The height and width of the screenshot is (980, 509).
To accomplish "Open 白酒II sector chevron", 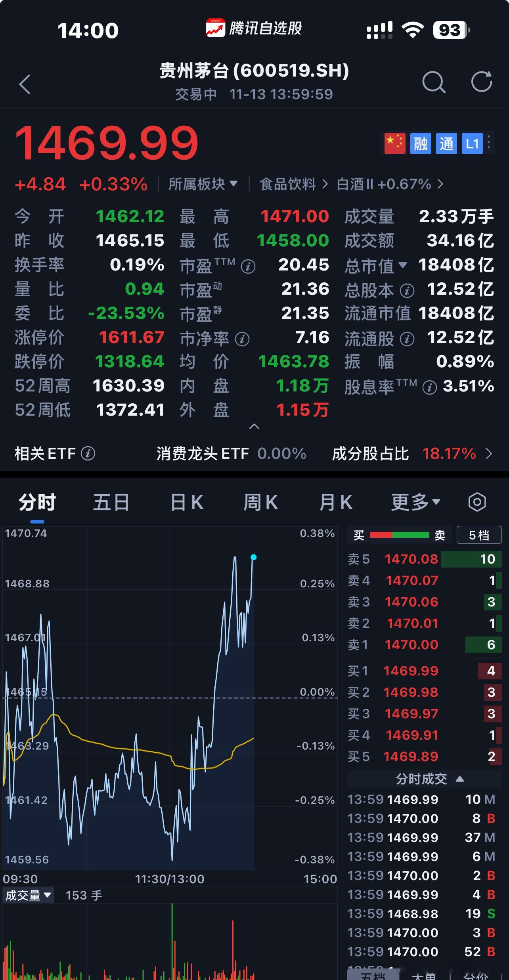I will tap(440, 184).
